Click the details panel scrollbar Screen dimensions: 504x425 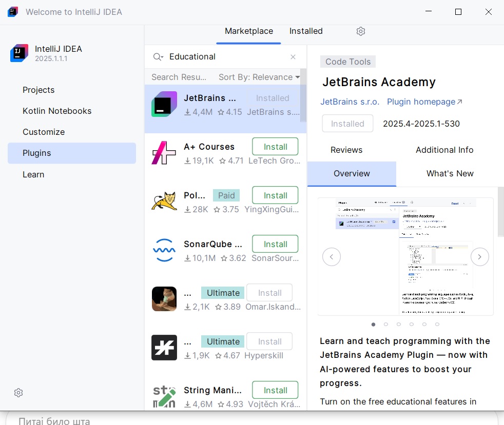501,212
